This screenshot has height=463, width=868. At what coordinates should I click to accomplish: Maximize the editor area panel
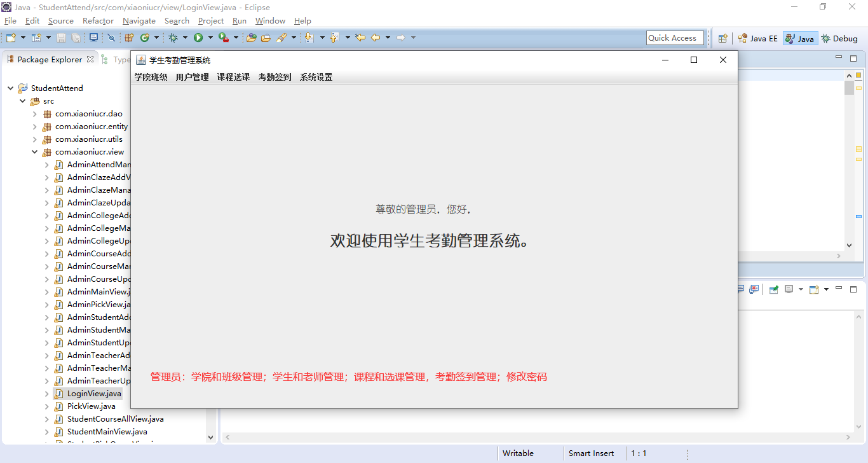pos(853,59)
